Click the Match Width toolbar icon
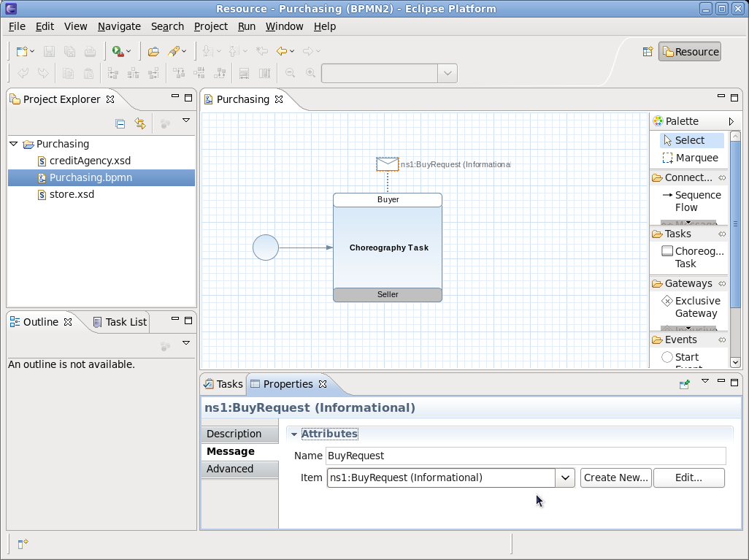Image resolution: width=749 pixels, height=560 pixels. pos(244,73)
